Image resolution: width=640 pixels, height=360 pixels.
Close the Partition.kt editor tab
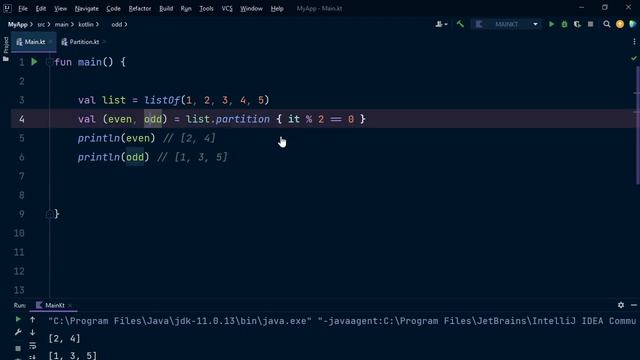tap(104, 42)
